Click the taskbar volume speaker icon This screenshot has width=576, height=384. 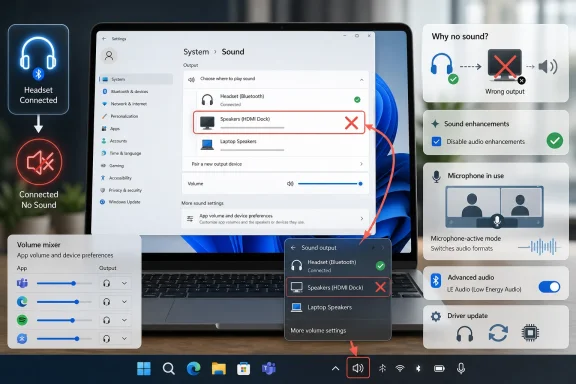pos(358,368)
